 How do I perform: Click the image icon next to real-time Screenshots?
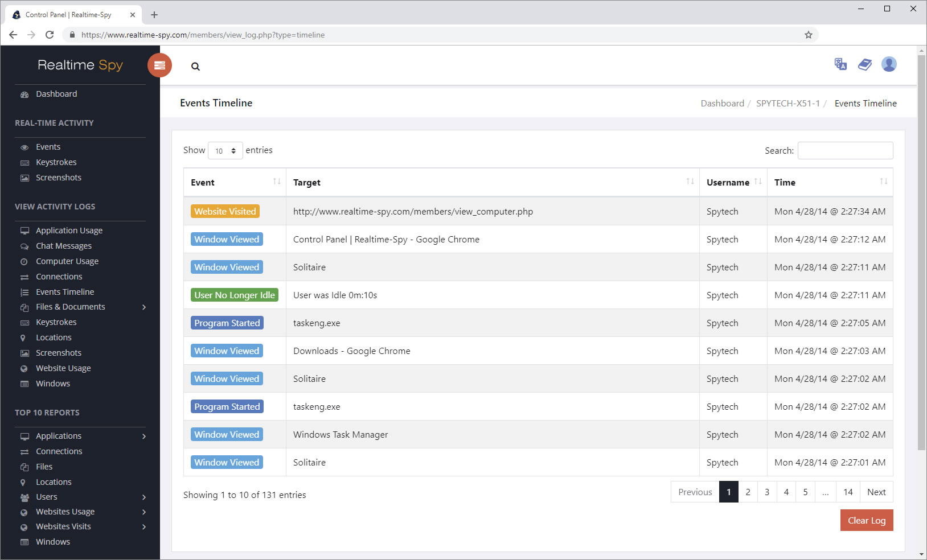[x=24, y=178]
